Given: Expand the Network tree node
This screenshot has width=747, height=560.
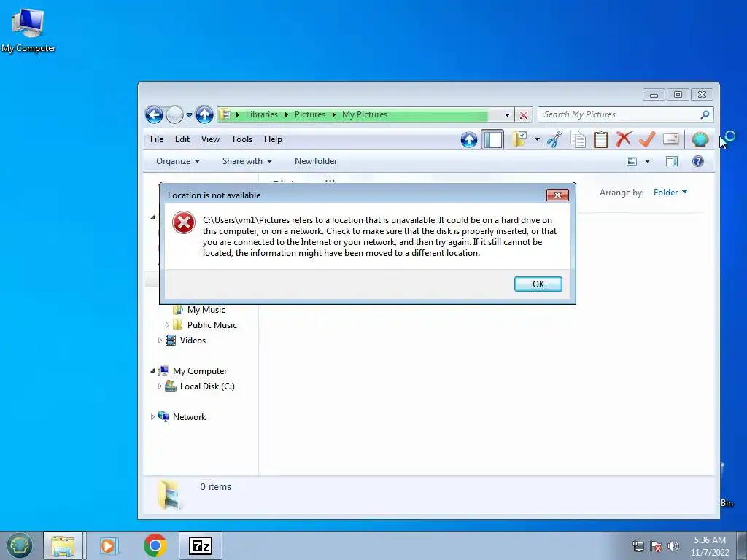Looking at the screenshot, I should pos(152,416).
